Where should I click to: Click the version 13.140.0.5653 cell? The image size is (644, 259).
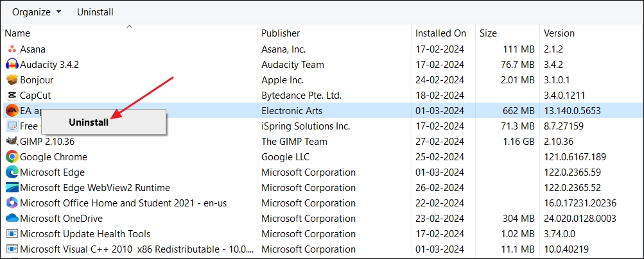pyautogui.click(x=572, y=111)
